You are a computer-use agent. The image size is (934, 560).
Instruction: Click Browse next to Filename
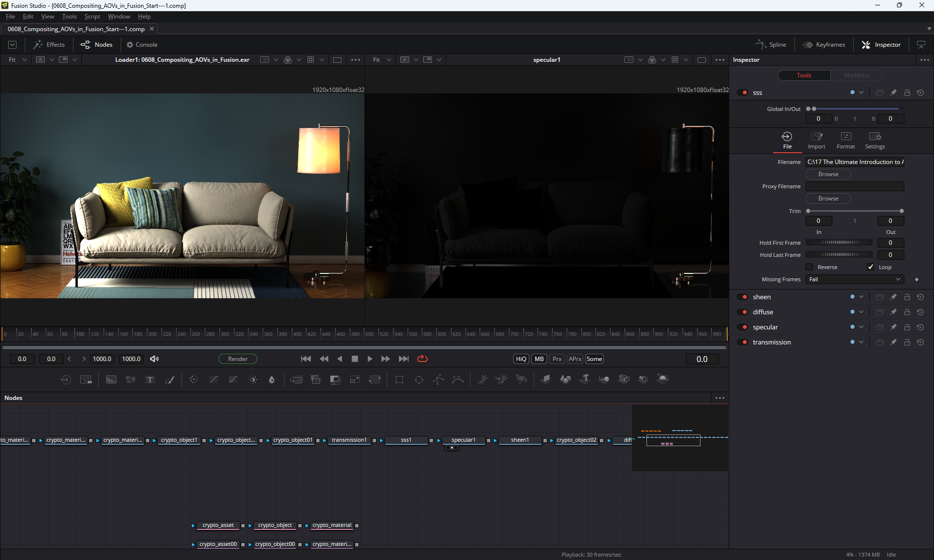point(828,174)
